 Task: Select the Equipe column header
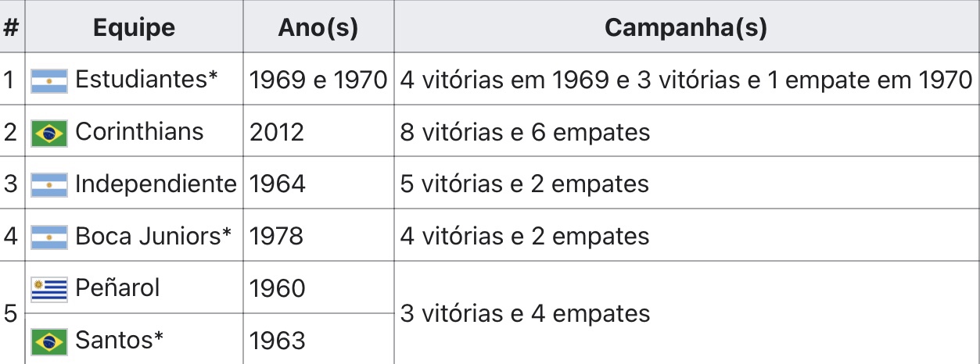(134, 28)
